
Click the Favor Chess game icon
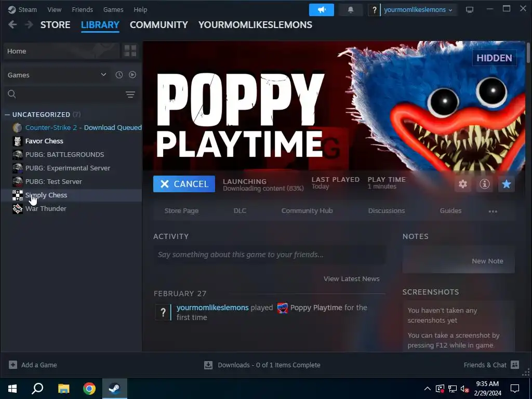pyautogui.click(x=17, y=141)
